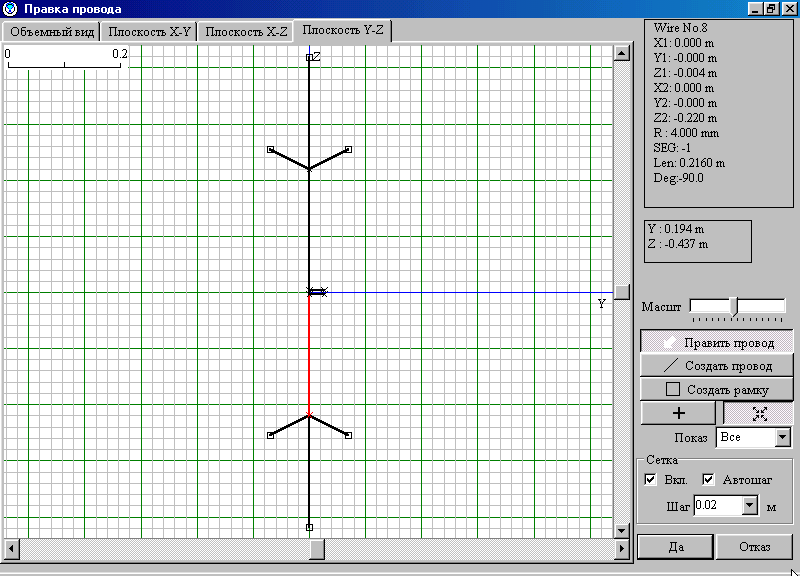800x576 pixels.
Task: Select the Плоскость Y-Z tab
Action: point(343,30)
